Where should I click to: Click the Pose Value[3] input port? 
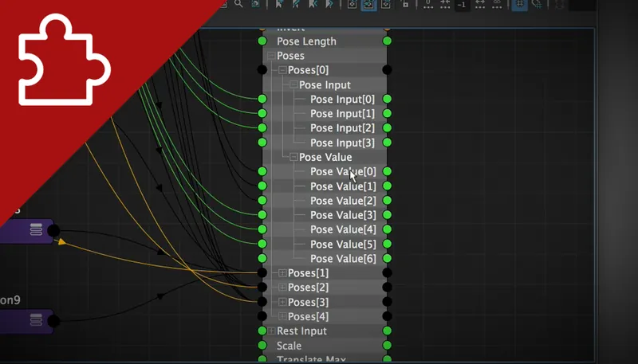tap(262, 215)
